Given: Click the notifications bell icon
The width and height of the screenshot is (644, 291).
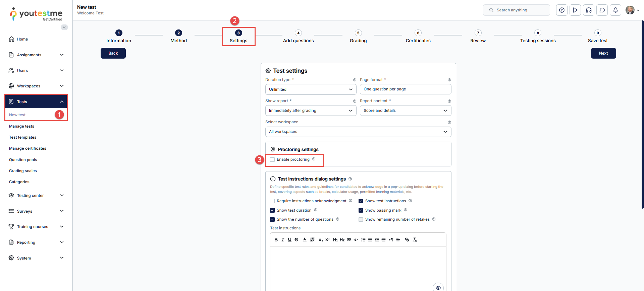Looking at the screenshot, I should (615, 10).
